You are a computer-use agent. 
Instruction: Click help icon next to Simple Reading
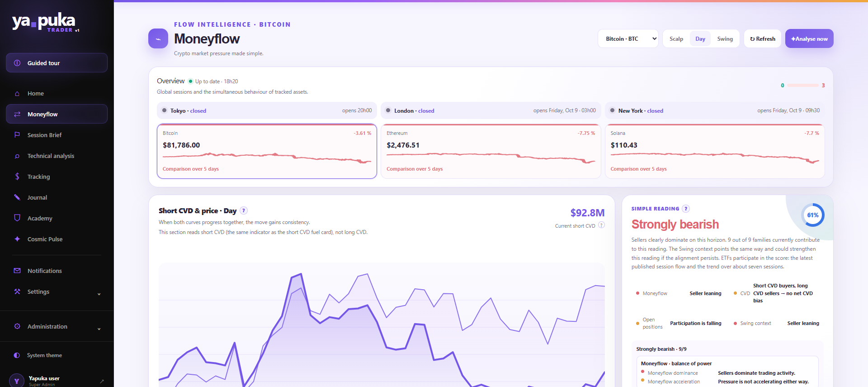pos(686,209)
